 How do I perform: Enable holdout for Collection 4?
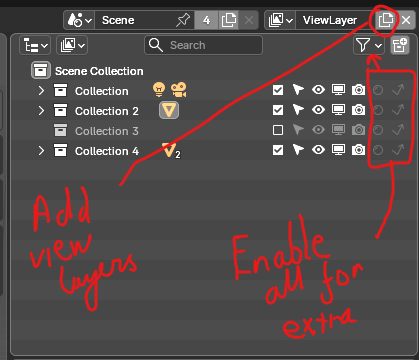pos(378,150)
